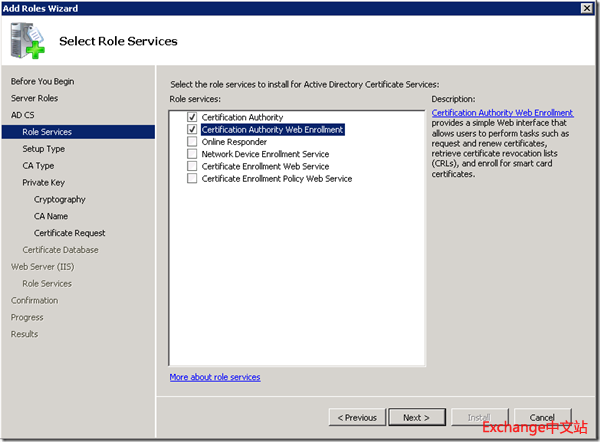Go to Server Roles step
The width and height of the screenshot is (600, 442).
pos(34,98)
